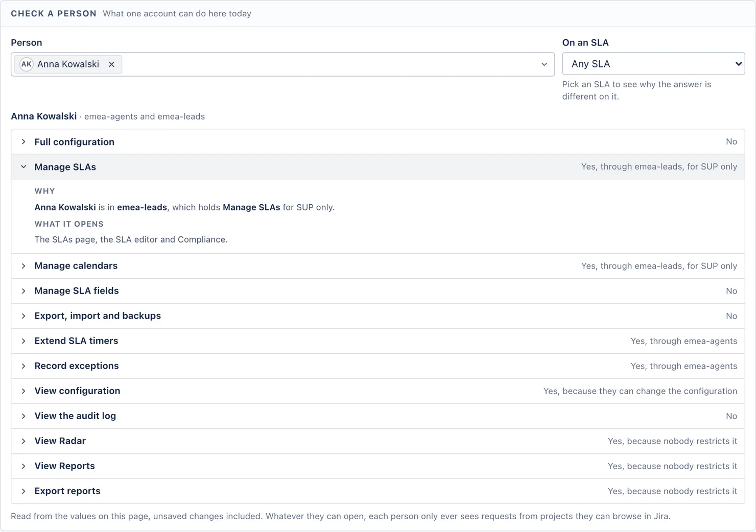
Task: Expand the Extend SLA timers chevron
Action: (23, 341)
